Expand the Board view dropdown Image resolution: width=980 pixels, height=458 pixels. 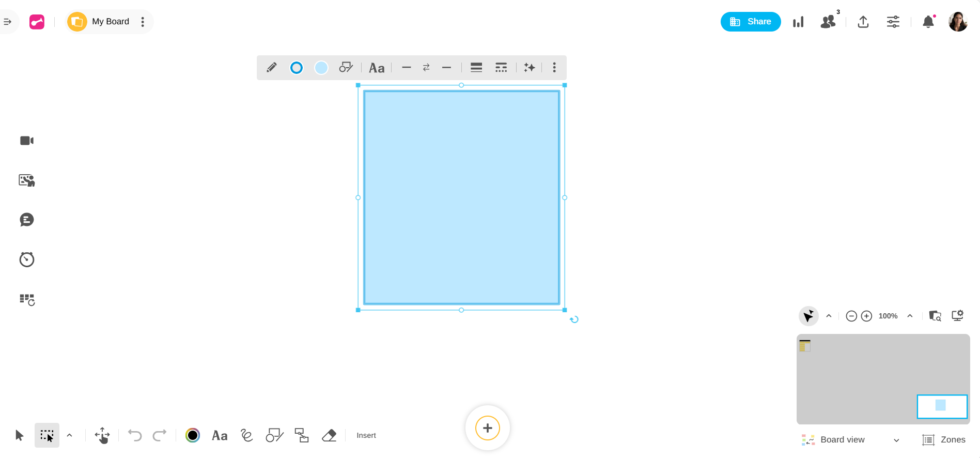(x=896, y=440)
